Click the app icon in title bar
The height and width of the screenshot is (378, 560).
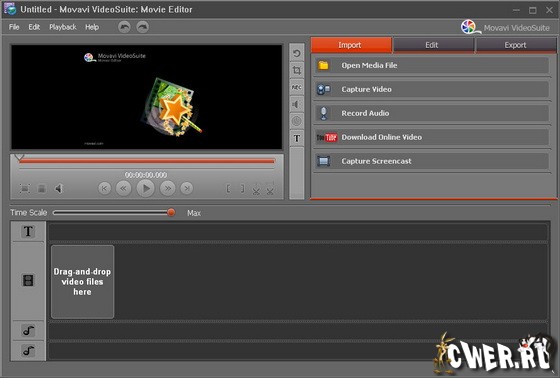coord(10,9)
